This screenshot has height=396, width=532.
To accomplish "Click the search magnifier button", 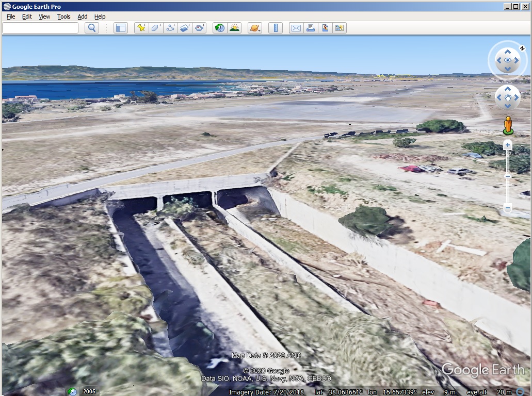I will pos(92,28).
